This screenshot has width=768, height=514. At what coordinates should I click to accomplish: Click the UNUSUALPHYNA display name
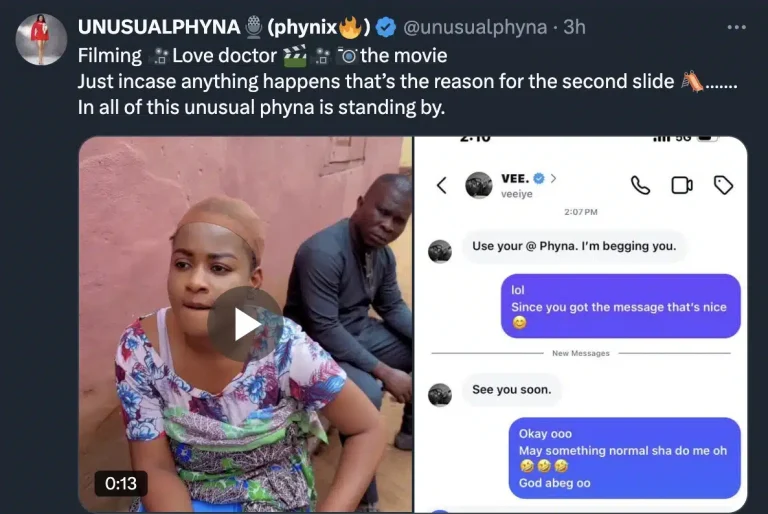point(159,27)
